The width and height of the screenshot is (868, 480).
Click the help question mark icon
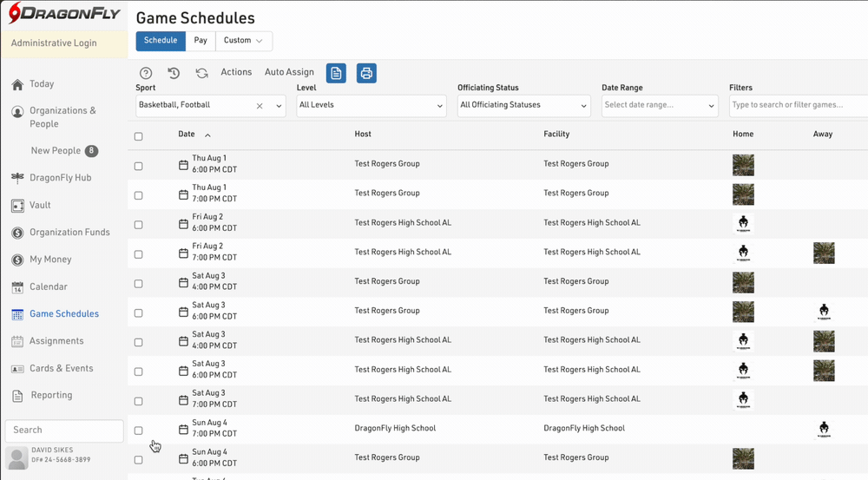(146, 74)
